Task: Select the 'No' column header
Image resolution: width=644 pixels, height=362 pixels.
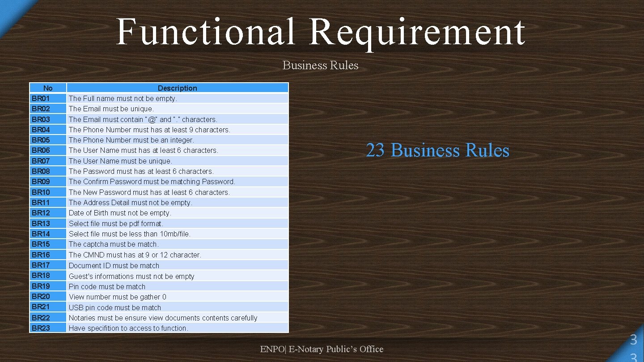Action: click(48, 88)
